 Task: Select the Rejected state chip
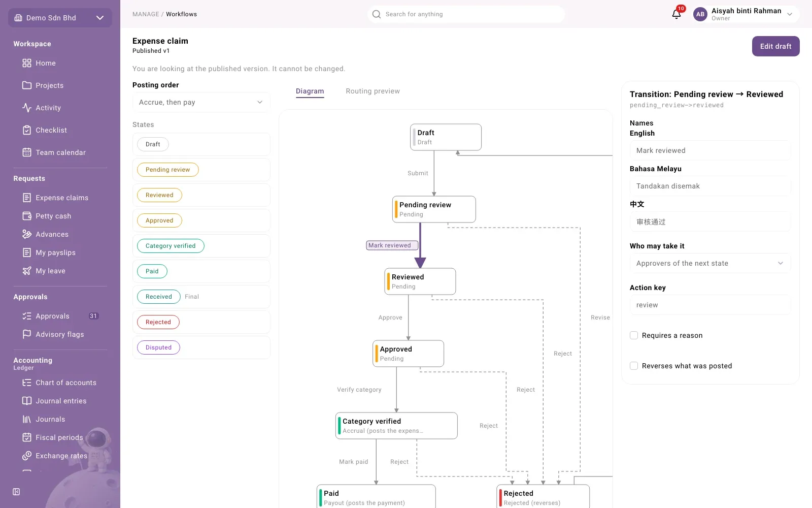coord(158,322)
